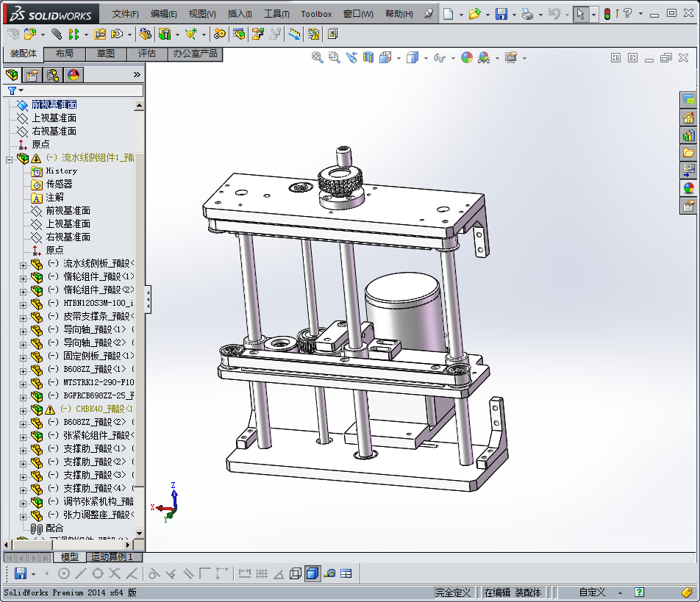Click the Help question mark icon
700x602 pixels.
click(x=628, y=13)
